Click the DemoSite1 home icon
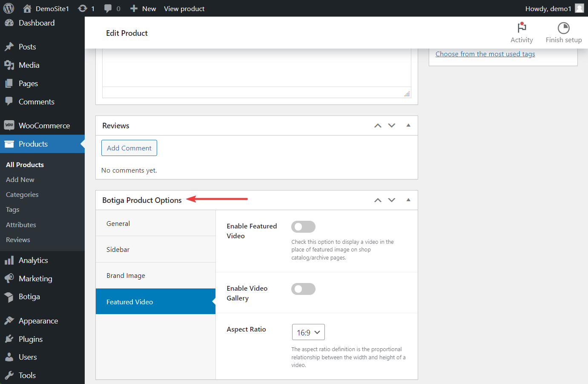This screenshot has width=588, height=384. click(x=27, y=9)
